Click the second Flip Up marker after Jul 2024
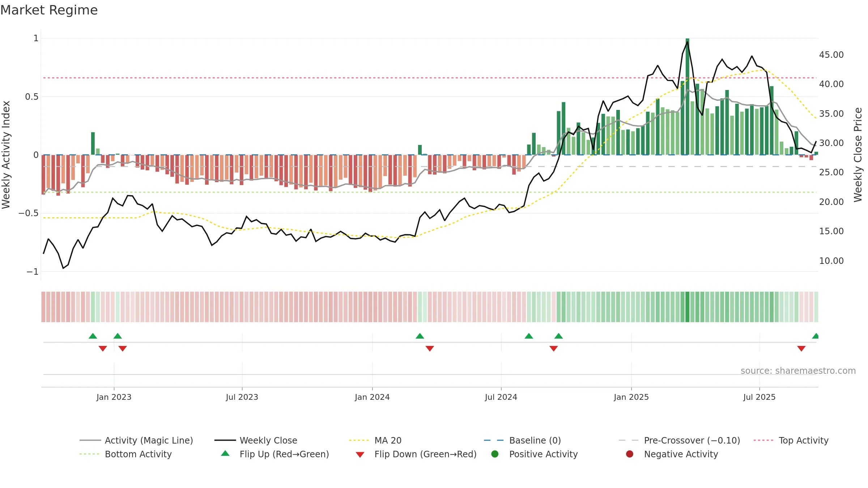The height and width of the screenshot is (488, 868). (558, 336)
